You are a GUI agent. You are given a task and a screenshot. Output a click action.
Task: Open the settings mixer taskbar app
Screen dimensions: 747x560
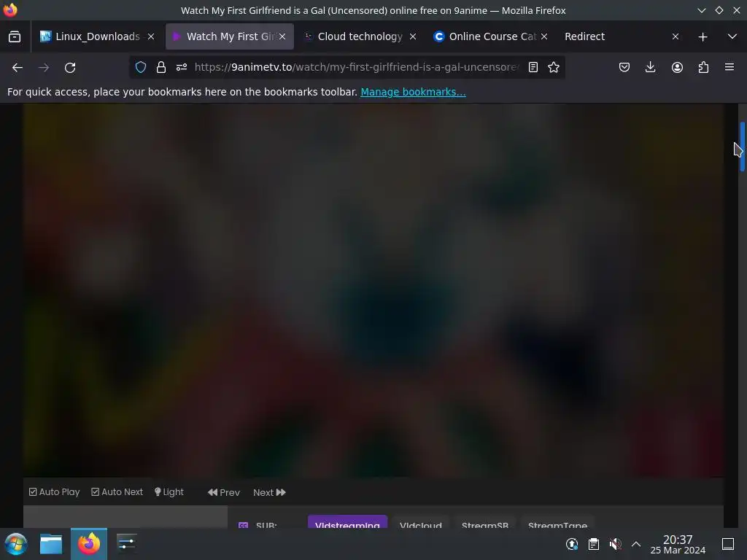point(126,543)
